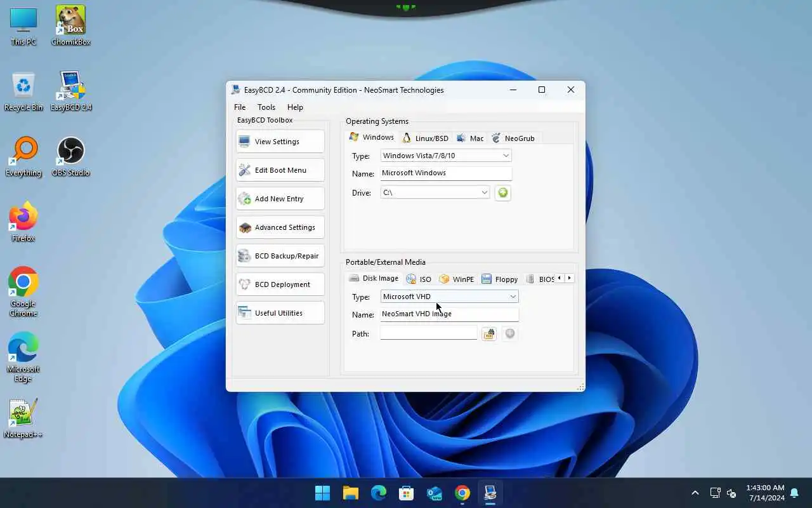Show hidden system tray icons
812x508 pixels.
click(695, 493)
